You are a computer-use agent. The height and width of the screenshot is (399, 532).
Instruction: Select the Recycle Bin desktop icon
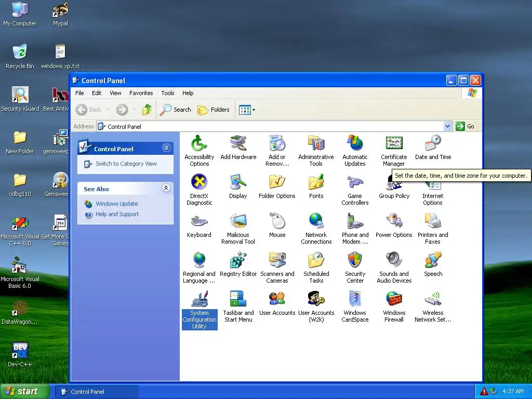pos(20,57)
